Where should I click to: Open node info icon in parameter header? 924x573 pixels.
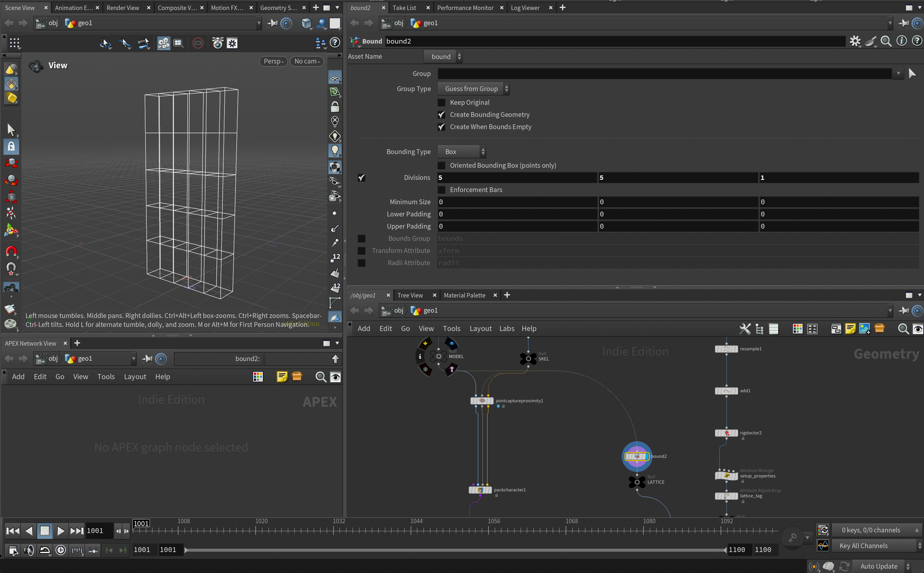tap(901, 41)
